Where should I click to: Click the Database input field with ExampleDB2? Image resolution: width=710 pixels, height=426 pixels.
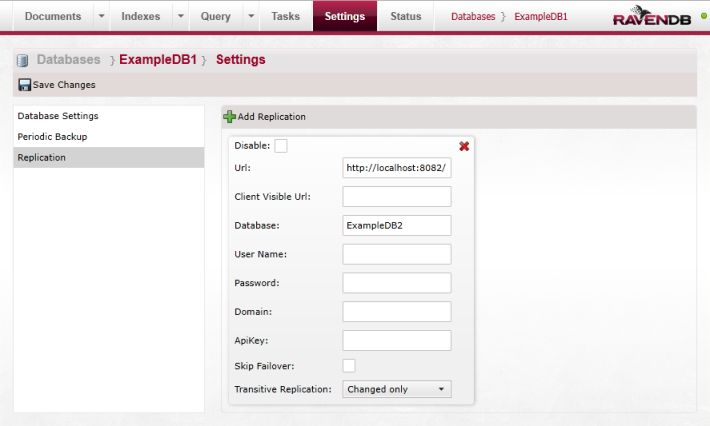coord(397,225)
